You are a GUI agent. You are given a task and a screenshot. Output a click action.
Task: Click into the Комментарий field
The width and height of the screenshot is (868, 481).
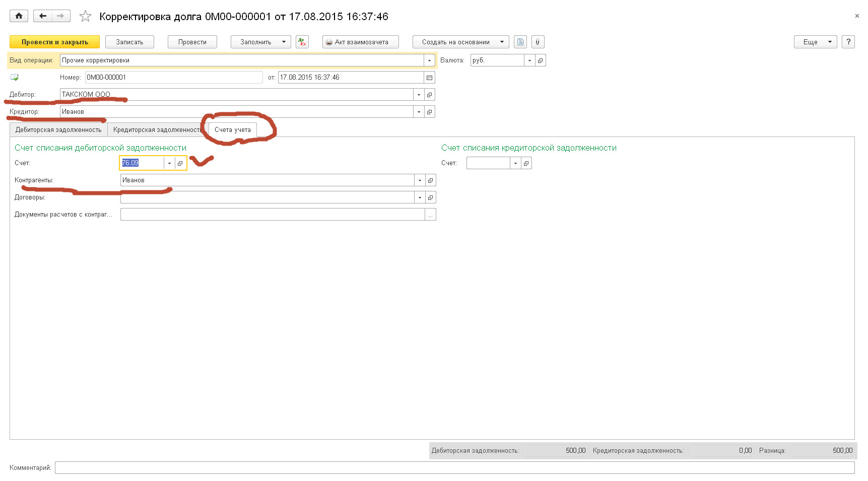453,468
